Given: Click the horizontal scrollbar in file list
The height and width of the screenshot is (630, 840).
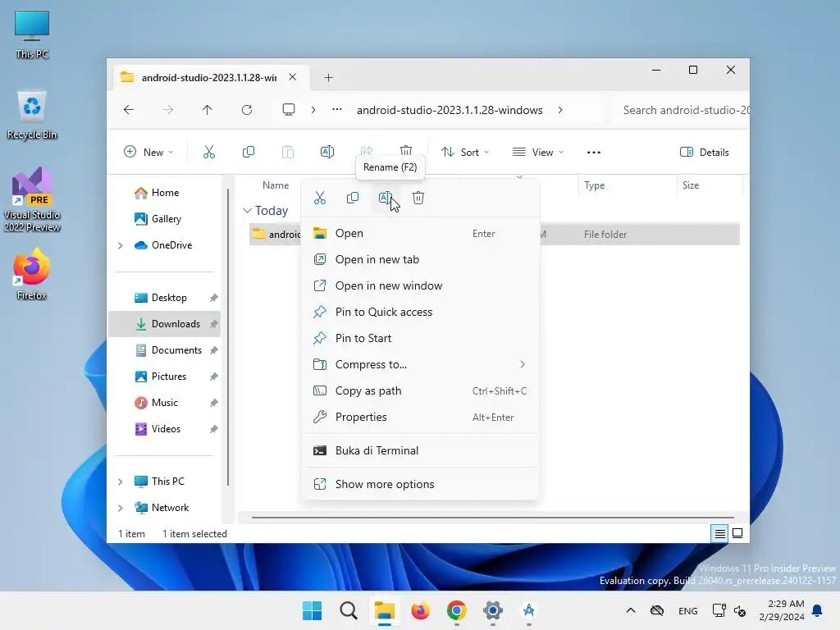Looking at the screenshot, I should [x=492, y=518].
